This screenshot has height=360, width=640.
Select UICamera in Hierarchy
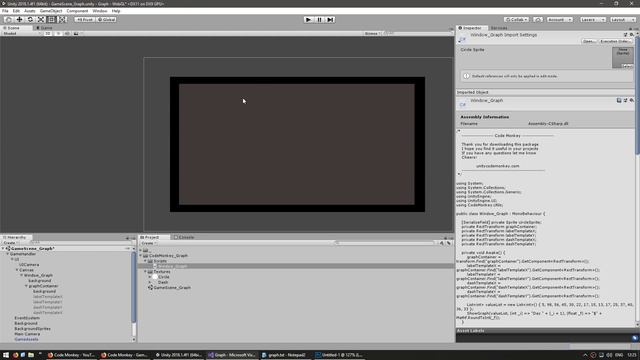point(29,264)
